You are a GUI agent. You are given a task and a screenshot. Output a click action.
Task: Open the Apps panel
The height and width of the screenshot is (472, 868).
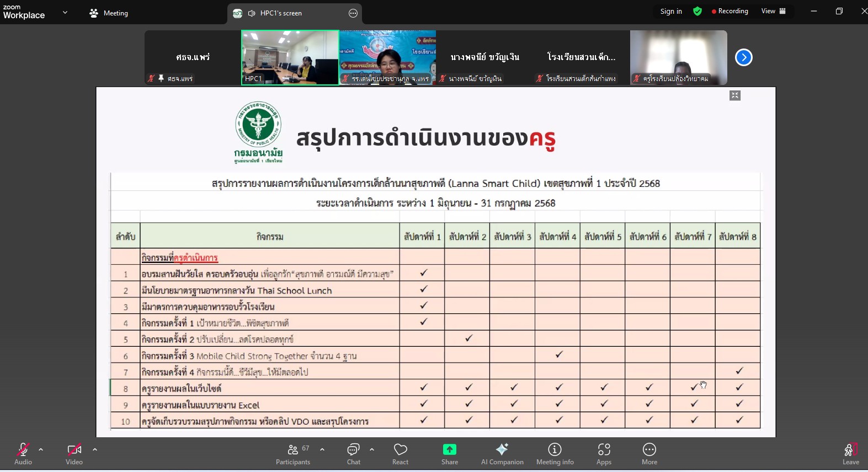604,454
